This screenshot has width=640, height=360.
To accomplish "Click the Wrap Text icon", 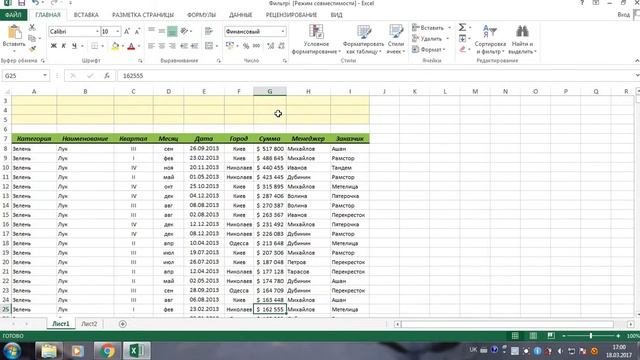I will tap(209, 31).
